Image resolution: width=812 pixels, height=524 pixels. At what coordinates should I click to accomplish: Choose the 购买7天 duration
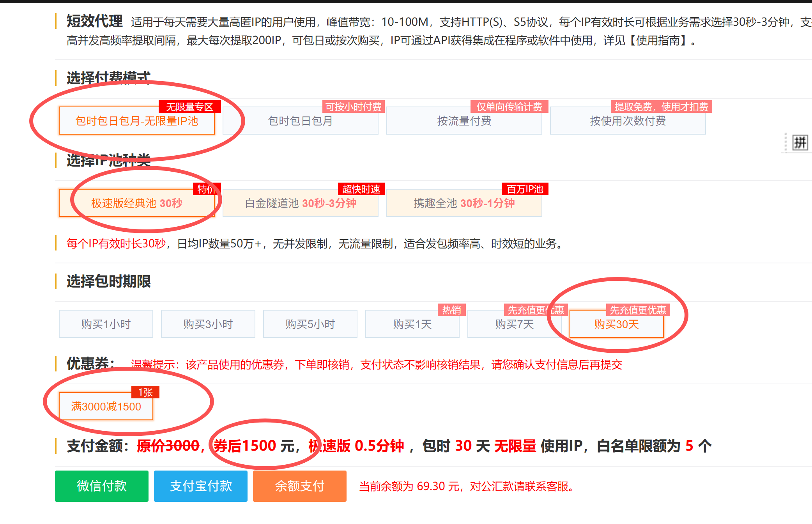(514, 324)
